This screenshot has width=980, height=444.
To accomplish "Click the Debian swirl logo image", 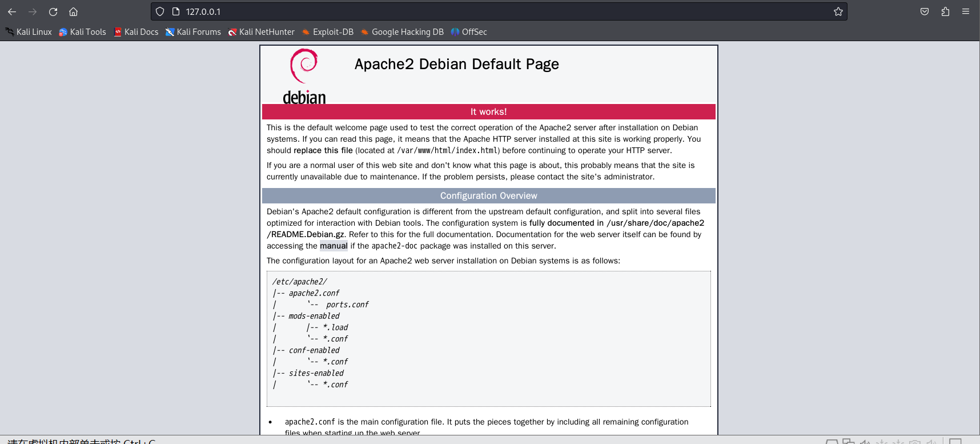I will click(x=304, y=76).
